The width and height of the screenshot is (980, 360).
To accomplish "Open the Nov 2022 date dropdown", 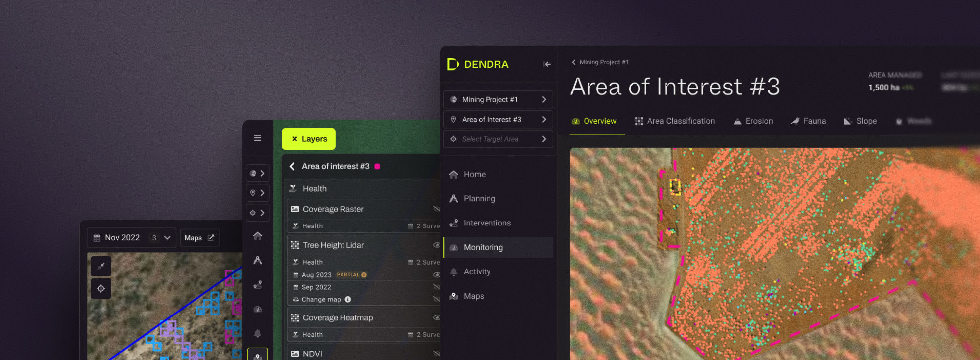I will 132,238.
